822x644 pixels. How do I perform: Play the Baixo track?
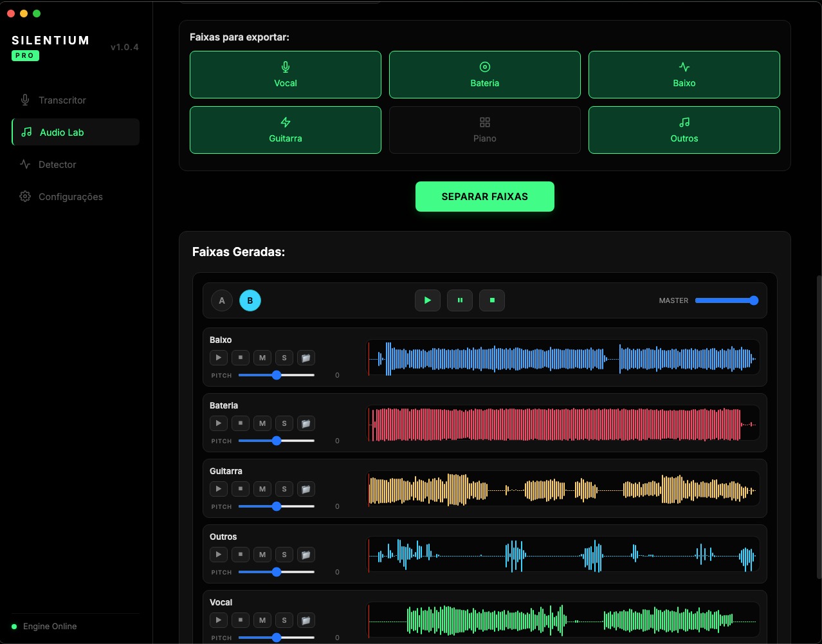[218, 357]
